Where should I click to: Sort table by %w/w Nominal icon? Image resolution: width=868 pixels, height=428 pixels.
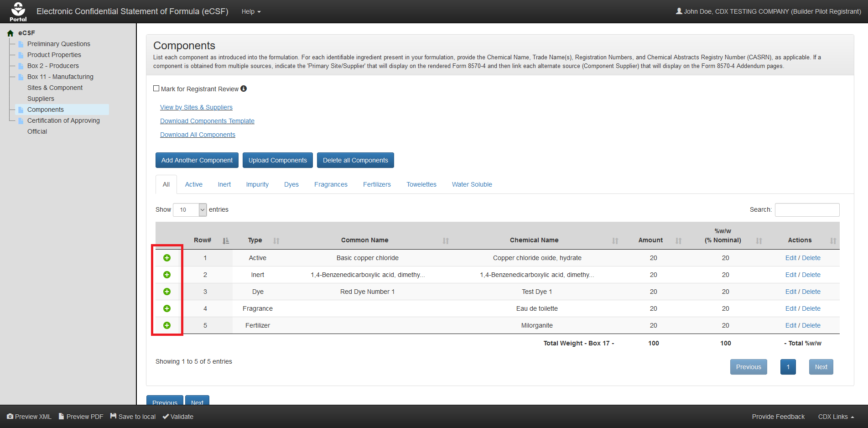click(759, 240)
